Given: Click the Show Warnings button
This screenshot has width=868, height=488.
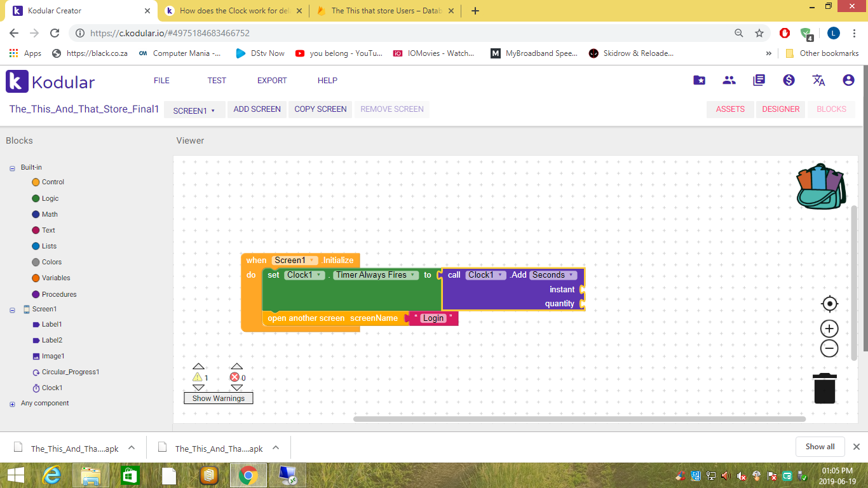Looking at the screenshot, I should pyautogui.click(x=218, y=398).
